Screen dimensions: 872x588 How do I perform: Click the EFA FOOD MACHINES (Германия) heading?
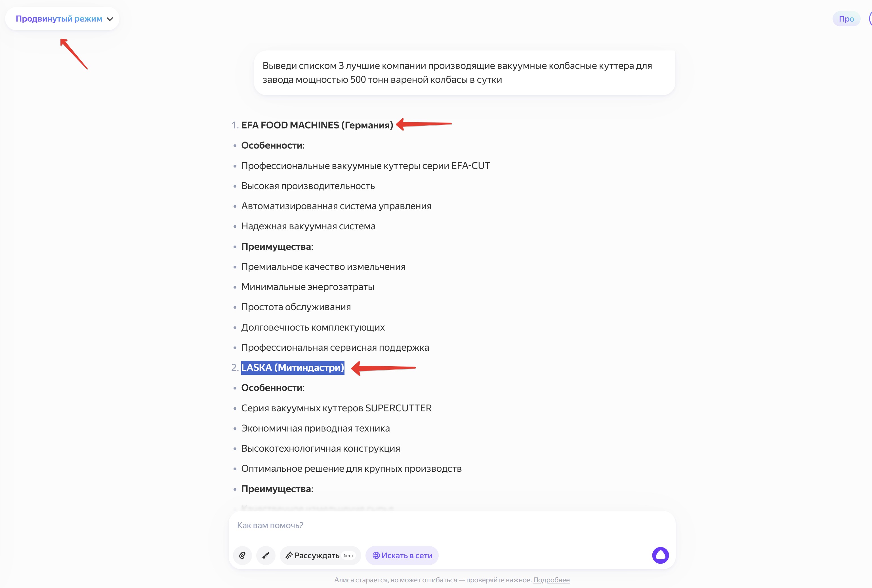coord(317,125)
